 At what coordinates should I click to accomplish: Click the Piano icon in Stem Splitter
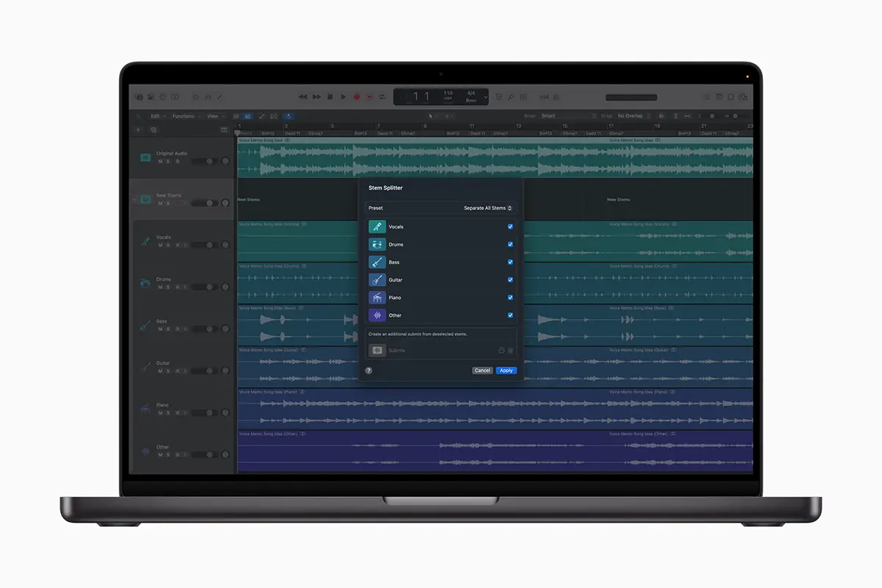click(376, 298)
